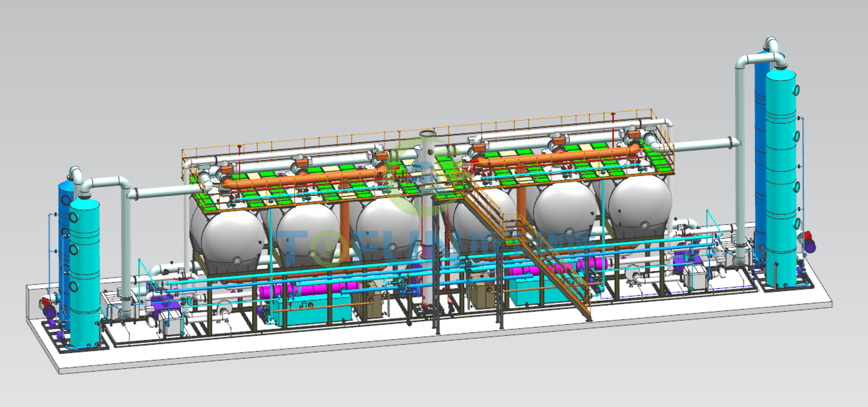This screenshot has width=868, height=407.
Task: Click the red motor beside the left tower base
Action: 45,302
